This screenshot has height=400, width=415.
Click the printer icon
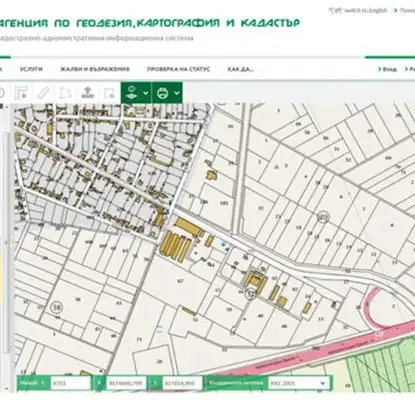tap(163, 93)
